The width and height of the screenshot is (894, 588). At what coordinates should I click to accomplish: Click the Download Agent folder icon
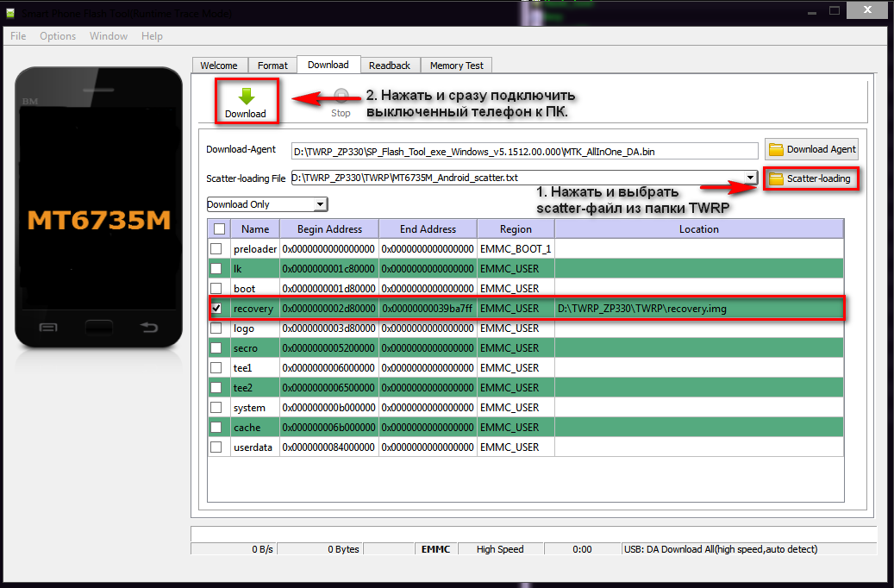[x=776, y=149]
